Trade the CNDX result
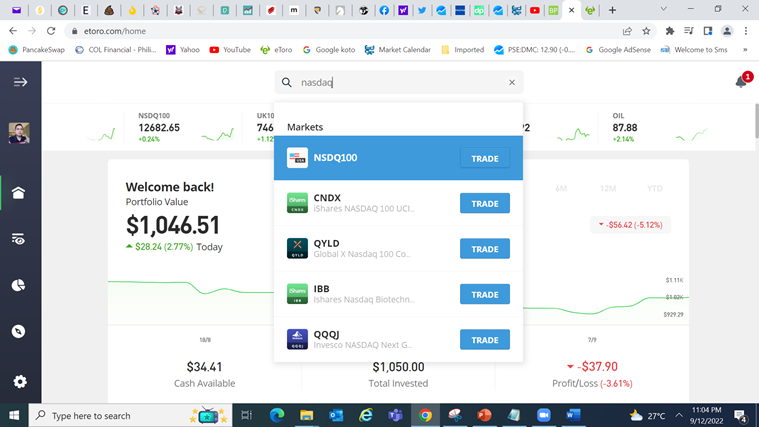 [485, 203]
